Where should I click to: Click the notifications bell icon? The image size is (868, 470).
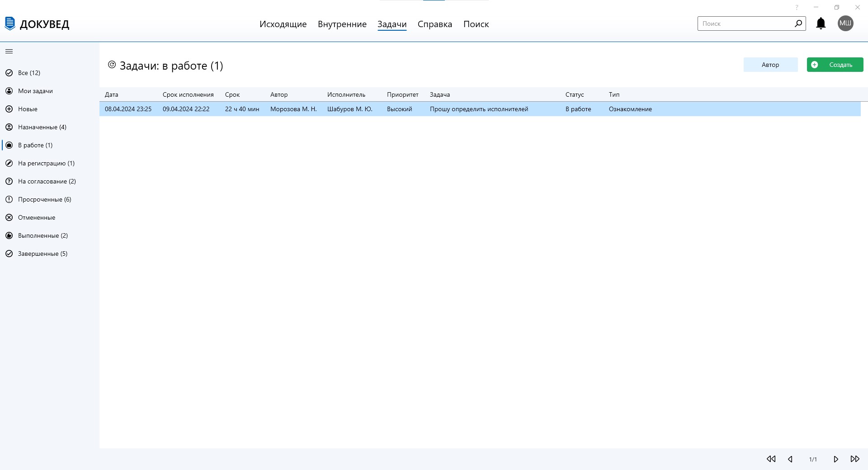[x=821, y=23]
